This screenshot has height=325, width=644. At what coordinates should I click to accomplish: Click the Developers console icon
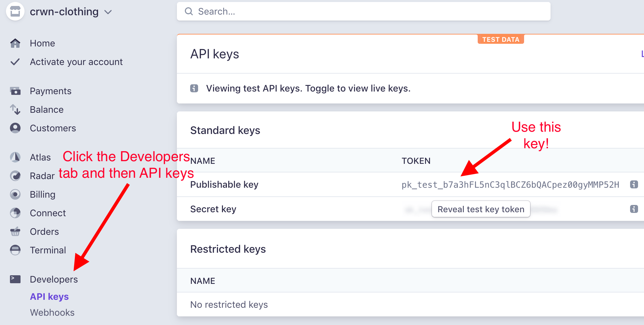tap(15, 279)
